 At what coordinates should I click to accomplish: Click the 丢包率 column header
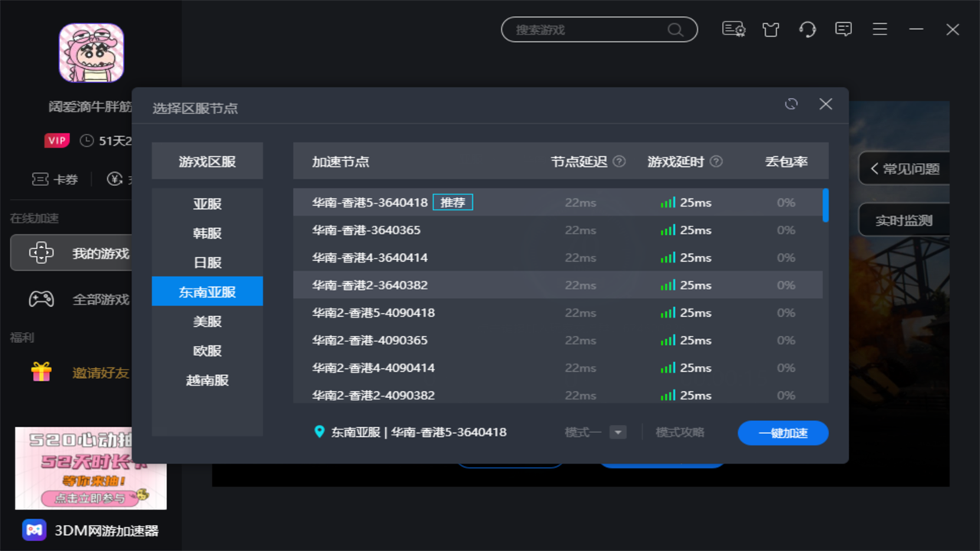[786, 161]
